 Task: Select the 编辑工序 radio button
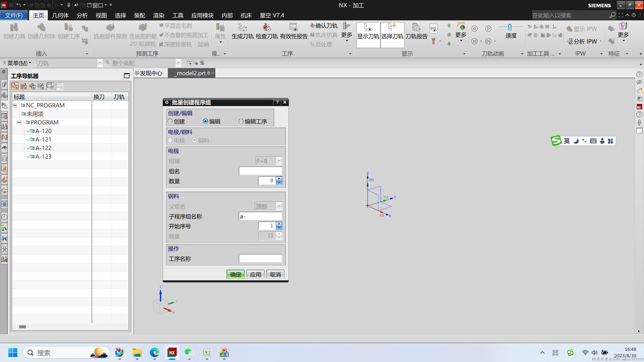tap(241, 121)
